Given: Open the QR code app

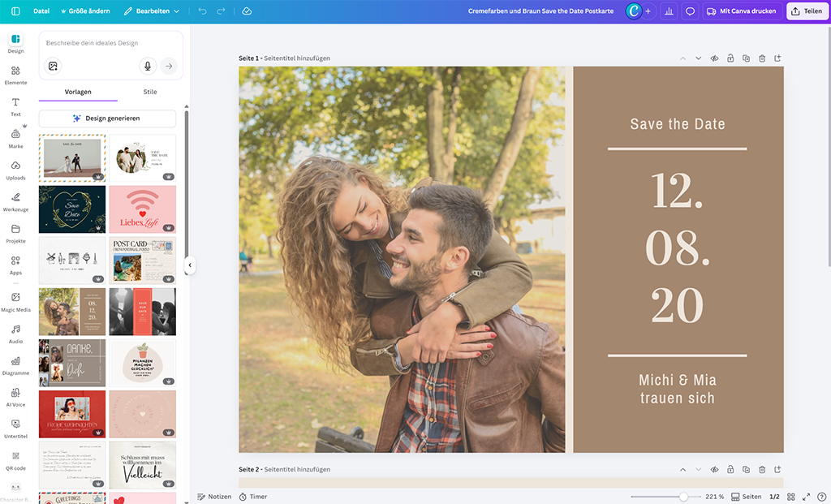Looking at the screenshot, I should tap(15, 461).
